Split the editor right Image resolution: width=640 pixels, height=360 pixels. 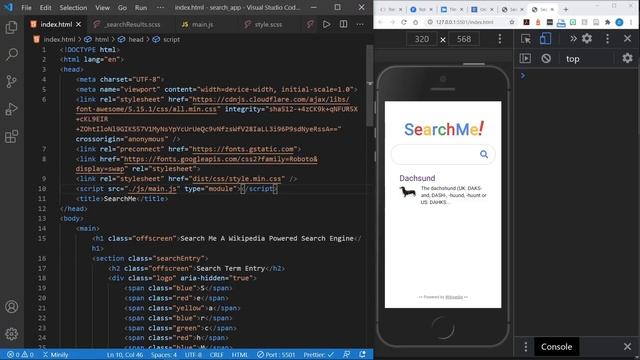tap(343, 24)
